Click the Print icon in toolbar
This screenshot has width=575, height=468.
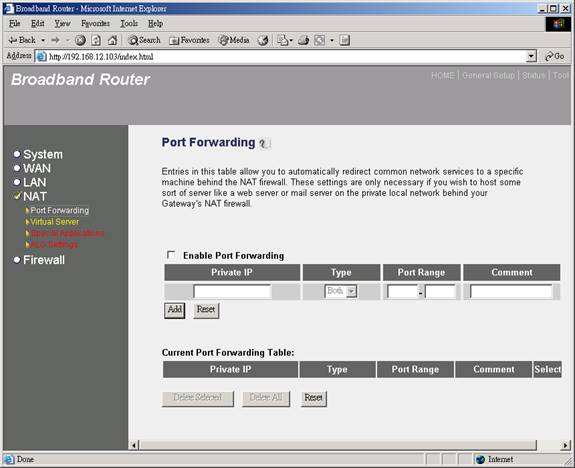pos(303,40)
